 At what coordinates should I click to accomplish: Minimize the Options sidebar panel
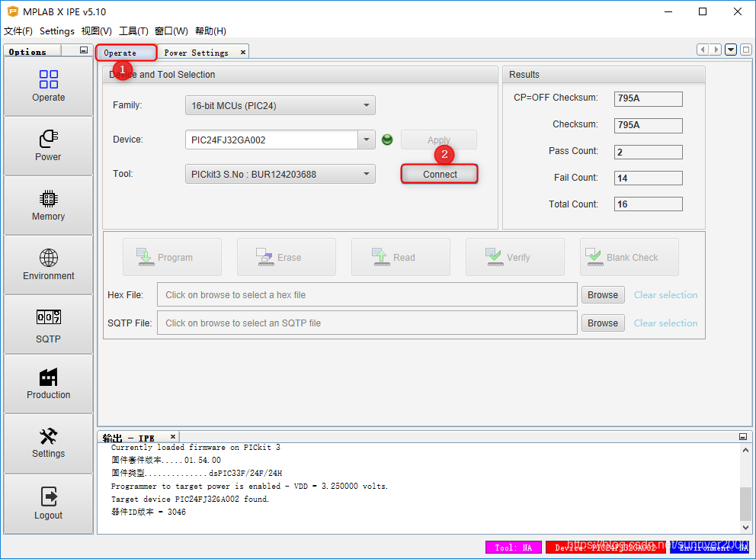(x=84, y=50)
